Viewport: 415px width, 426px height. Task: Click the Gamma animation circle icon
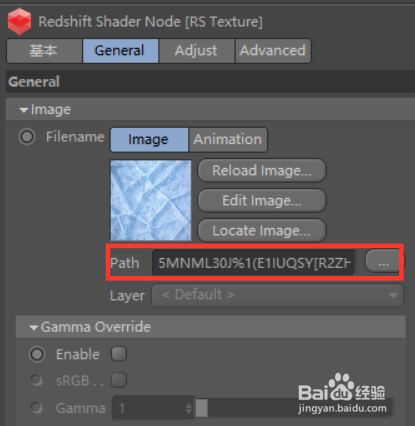36,407
